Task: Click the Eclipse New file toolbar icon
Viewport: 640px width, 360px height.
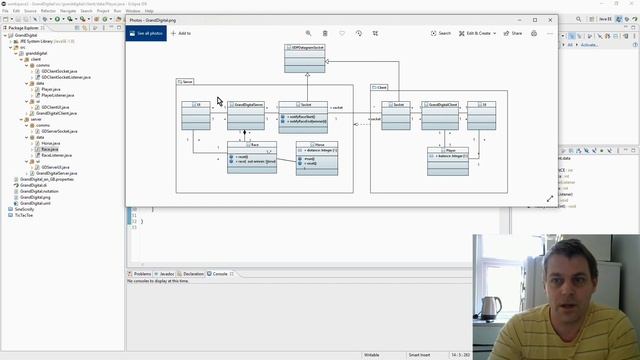Action: (x=5, y=19)
